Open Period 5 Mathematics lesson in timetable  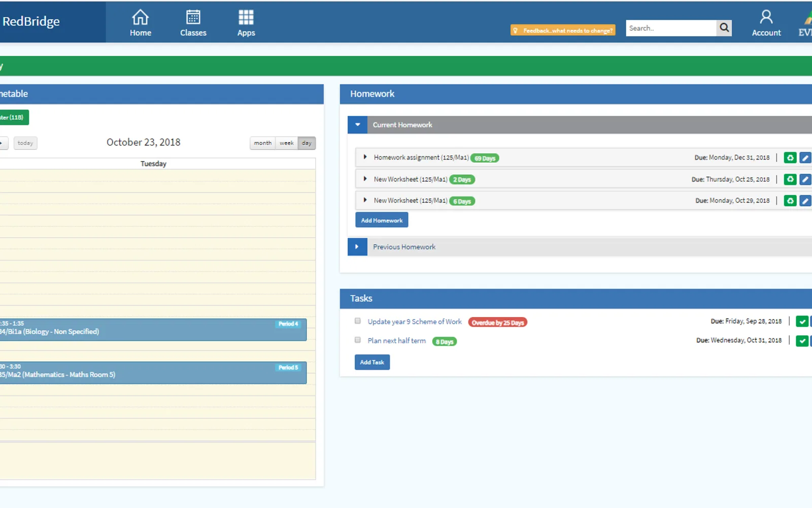click(153, 373)
